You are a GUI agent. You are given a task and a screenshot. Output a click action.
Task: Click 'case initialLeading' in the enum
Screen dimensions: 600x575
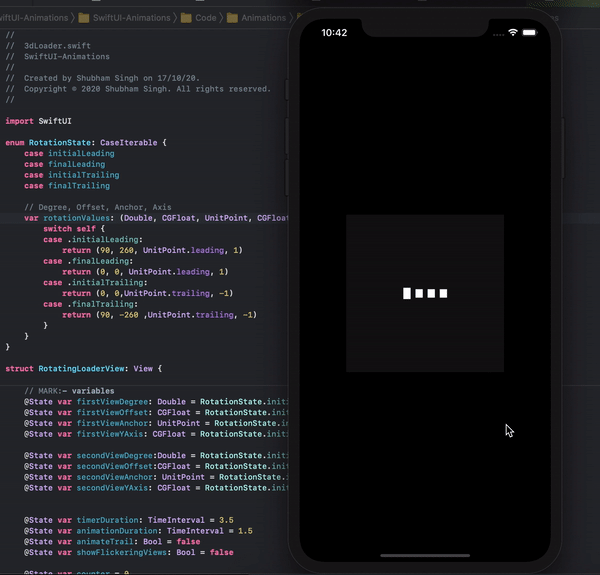[x=69, y=153]
